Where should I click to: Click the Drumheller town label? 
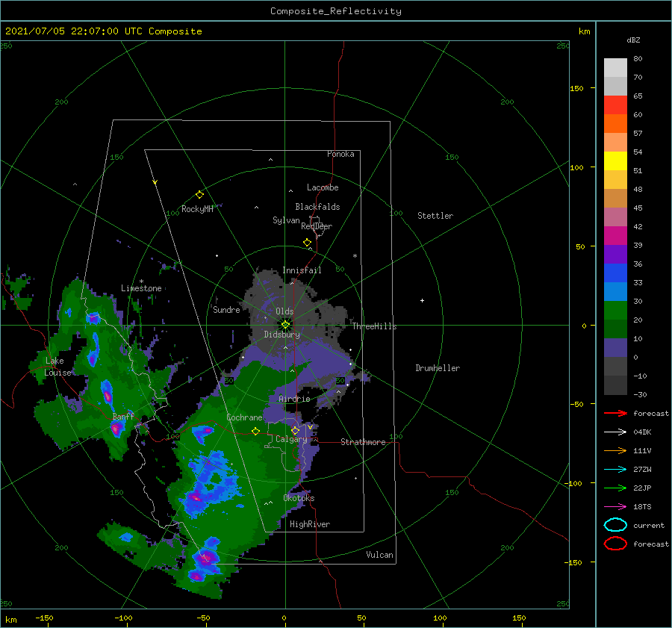[438, 368]
